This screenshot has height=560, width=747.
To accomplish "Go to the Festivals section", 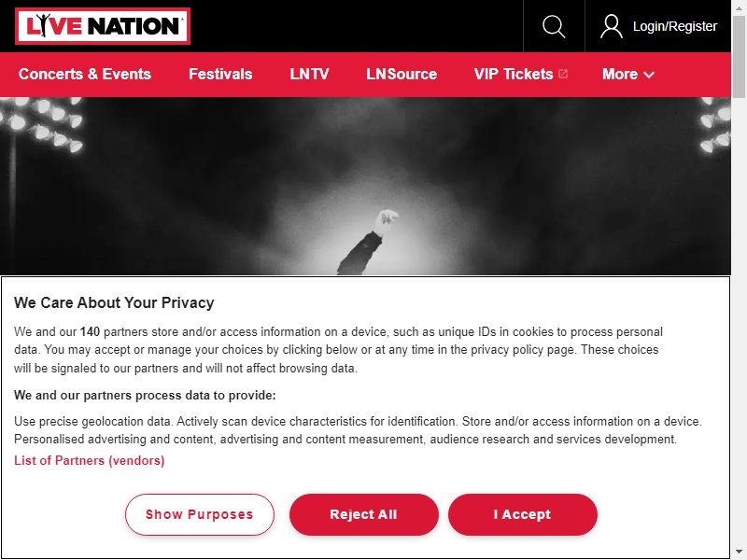I will (220, 74).
